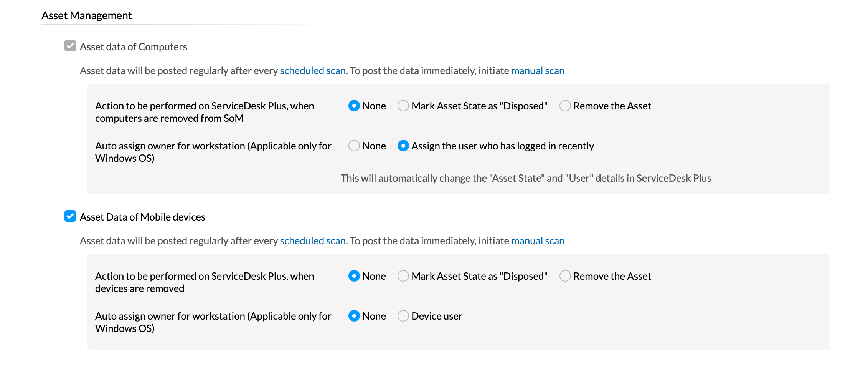Uncheck Asset Data of Mobile devices checkbox
The width and height of the screenshot is (868, 378).
click(x=70, y=216)
